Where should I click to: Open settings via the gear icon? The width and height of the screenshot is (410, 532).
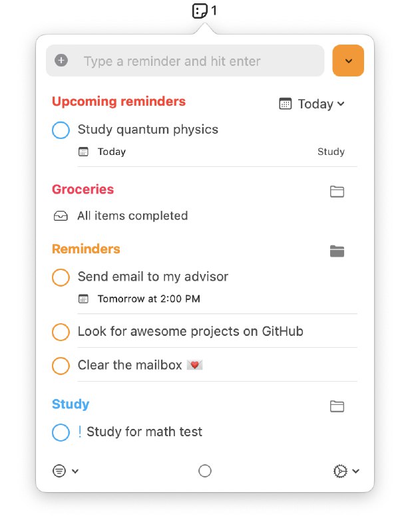339,471
